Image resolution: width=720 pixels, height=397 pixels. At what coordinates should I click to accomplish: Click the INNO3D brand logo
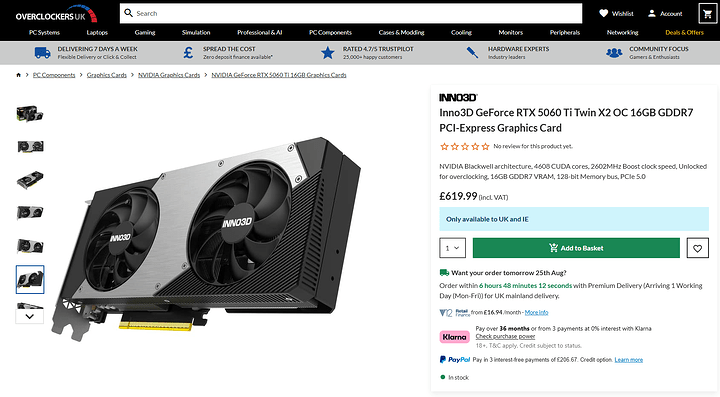(x=458, y=97)
